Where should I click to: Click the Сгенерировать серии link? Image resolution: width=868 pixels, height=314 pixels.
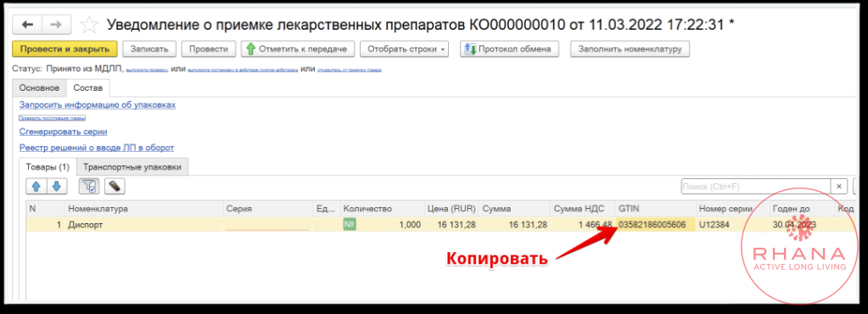[63, 132]
